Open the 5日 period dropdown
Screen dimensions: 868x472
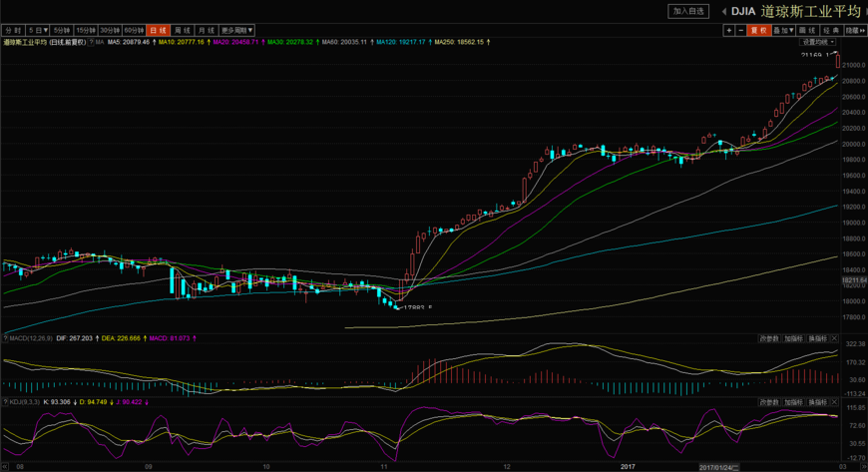(38, 31)
